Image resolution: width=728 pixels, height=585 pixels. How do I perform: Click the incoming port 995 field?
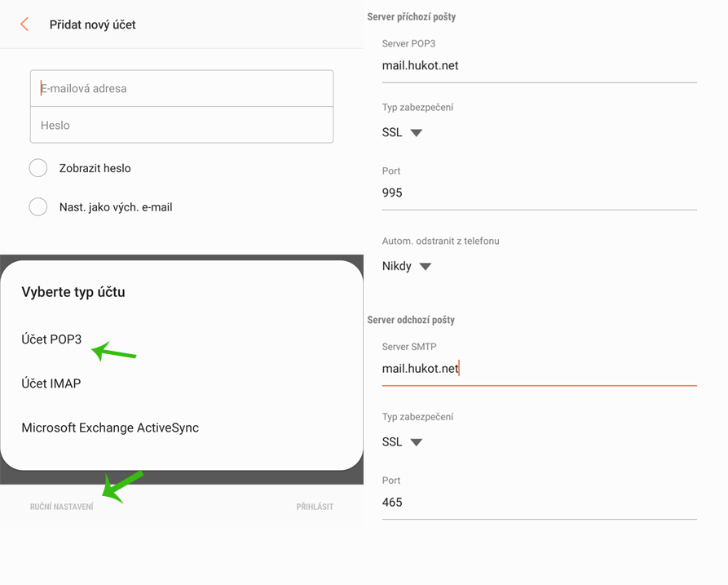tap(538, 193)
